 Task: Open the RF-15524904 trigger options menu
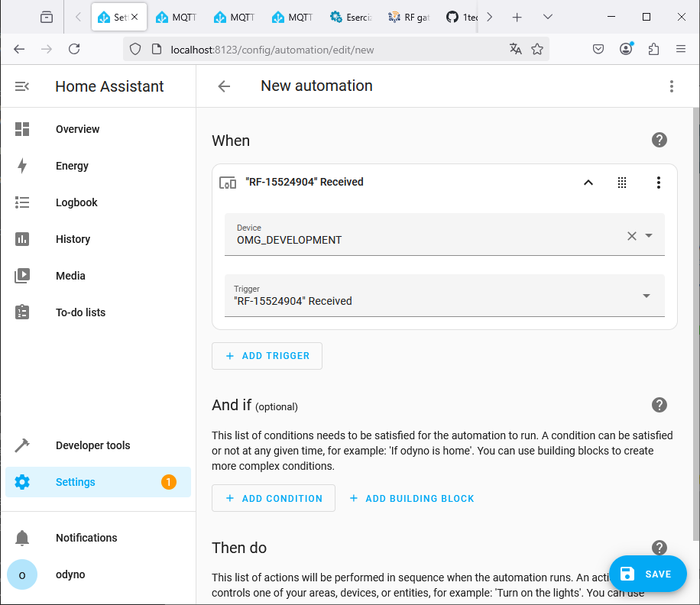(x=658, y=183)
